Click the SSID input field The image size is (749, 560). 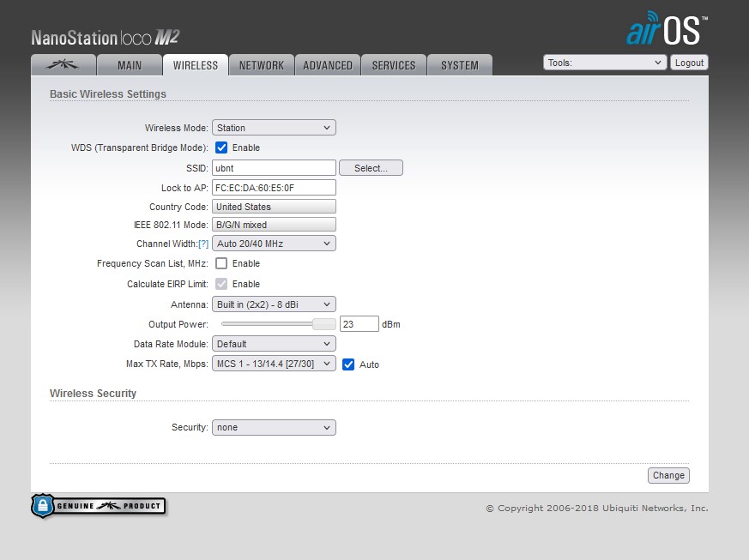tap(275, 168)
